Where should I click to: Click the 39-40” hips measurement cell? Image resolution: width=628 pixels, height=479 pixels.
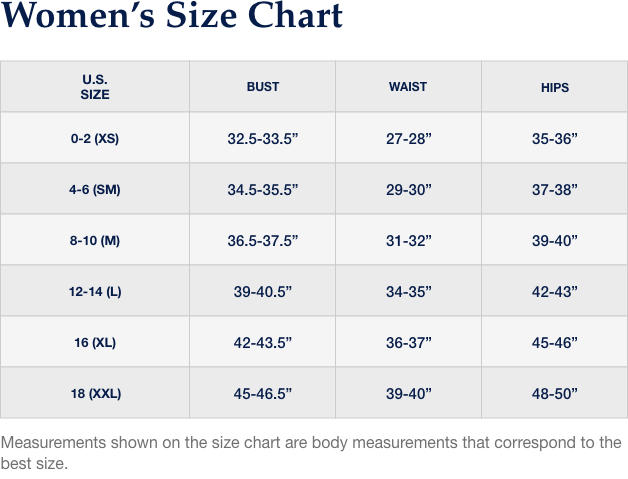(x=555, y=241)
